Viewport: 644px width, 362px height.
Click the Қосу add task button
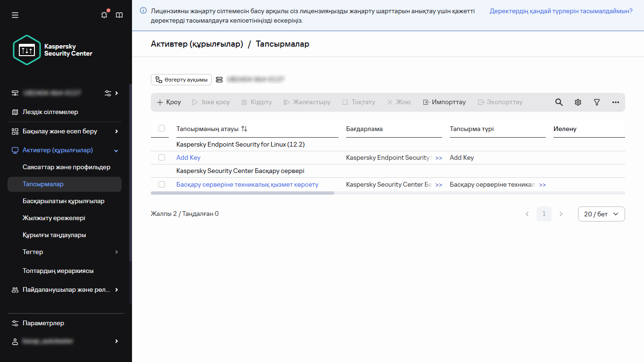pyautogui.click(x=169, y=102)
